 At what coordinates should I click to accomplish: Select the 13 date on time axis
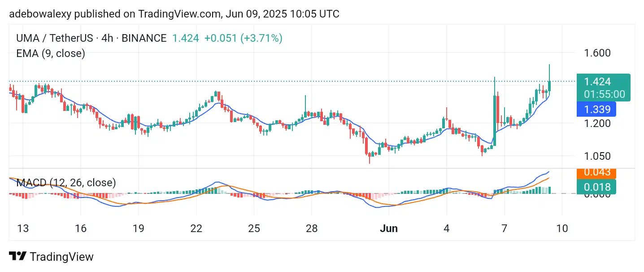[x=23, y=228]
